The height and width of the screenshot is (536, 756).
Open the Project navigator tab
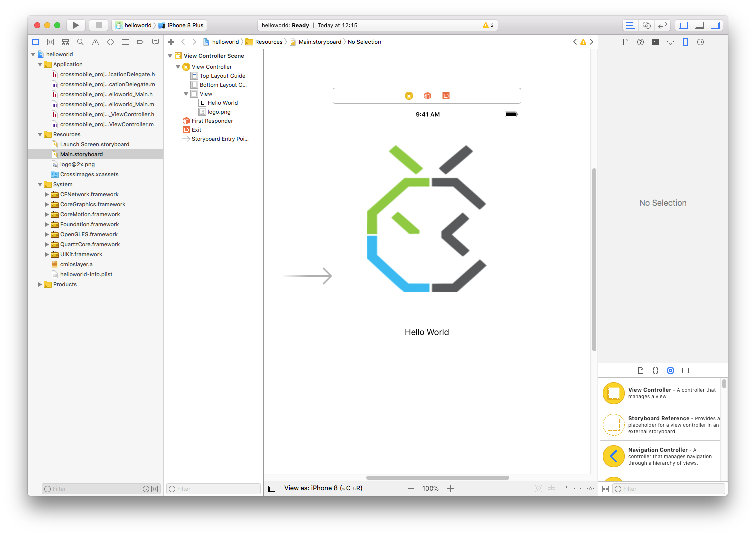(36, 42)
